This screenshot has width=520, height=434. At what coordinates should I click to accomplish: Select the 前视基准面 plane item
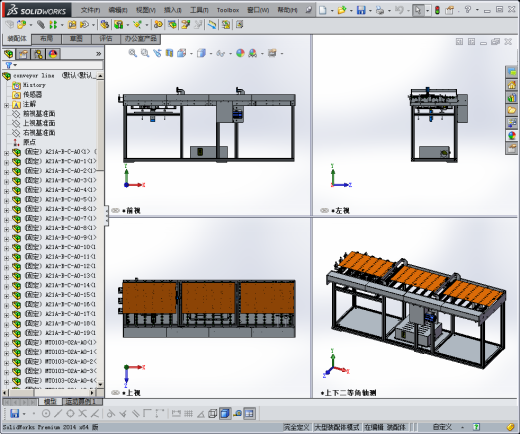39,114
